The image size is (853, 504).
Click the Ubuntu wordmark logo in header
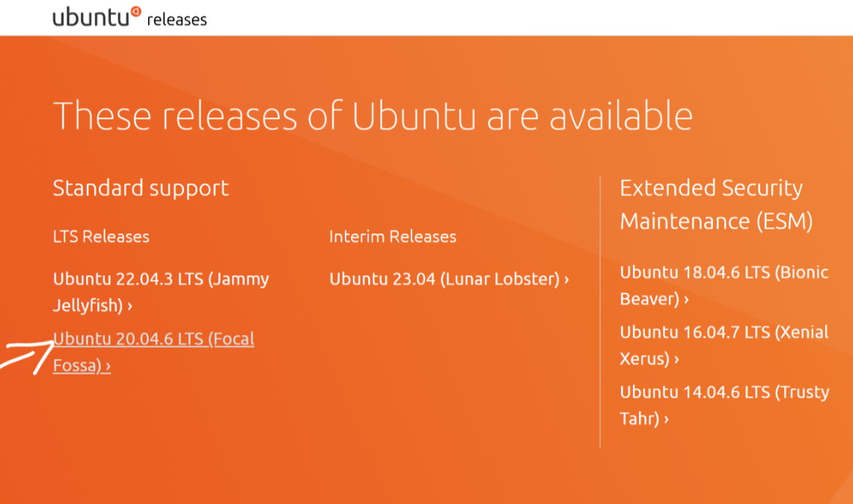coord(91,17)
